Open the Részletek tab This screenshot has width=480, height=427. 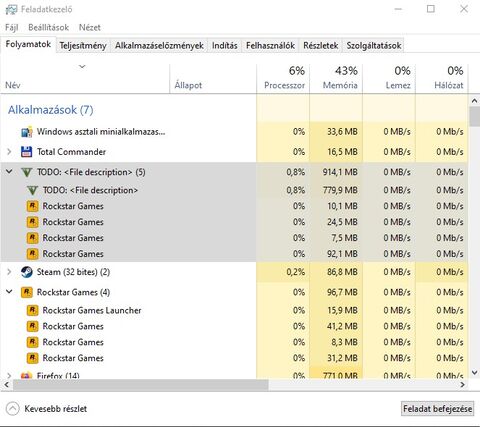(x=321, y=46)
